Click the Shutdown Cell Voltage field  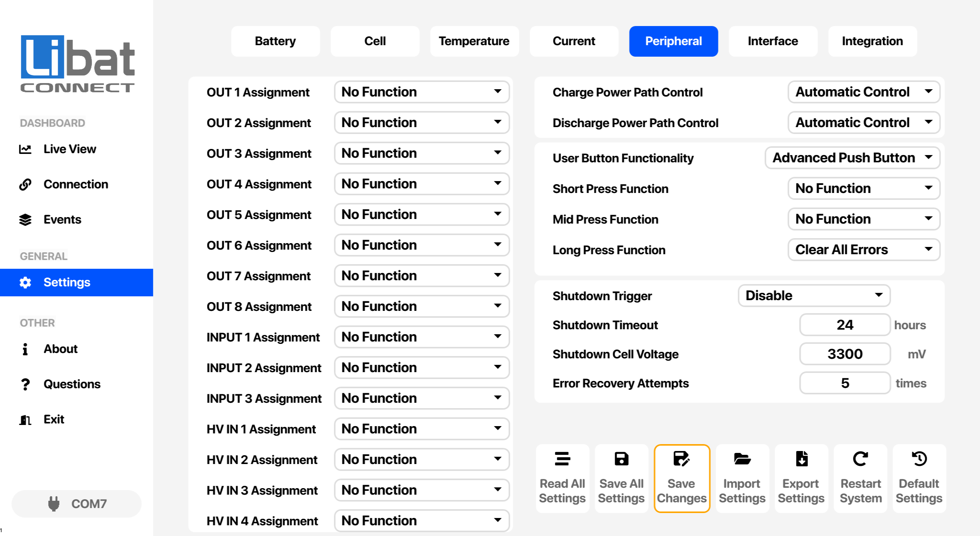845,354
